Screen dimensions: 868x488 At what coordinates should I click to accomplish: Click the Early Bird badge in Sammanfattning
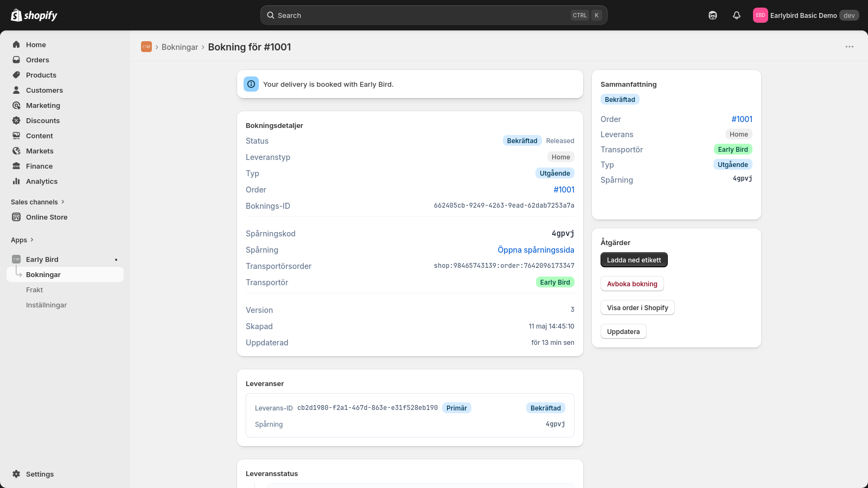click(x=733, y=150)
